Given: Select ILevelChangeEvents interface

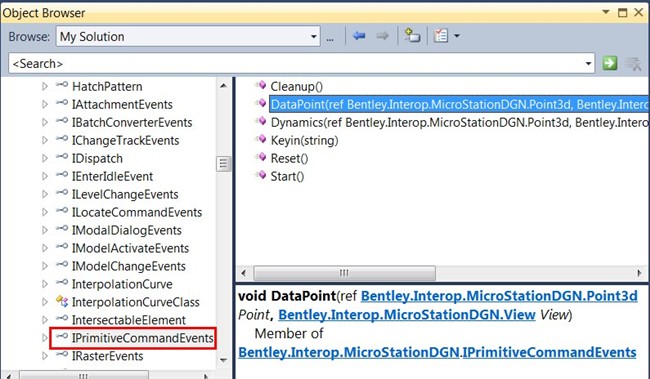Looking at the screenshot, I should (x=125, y=194).
